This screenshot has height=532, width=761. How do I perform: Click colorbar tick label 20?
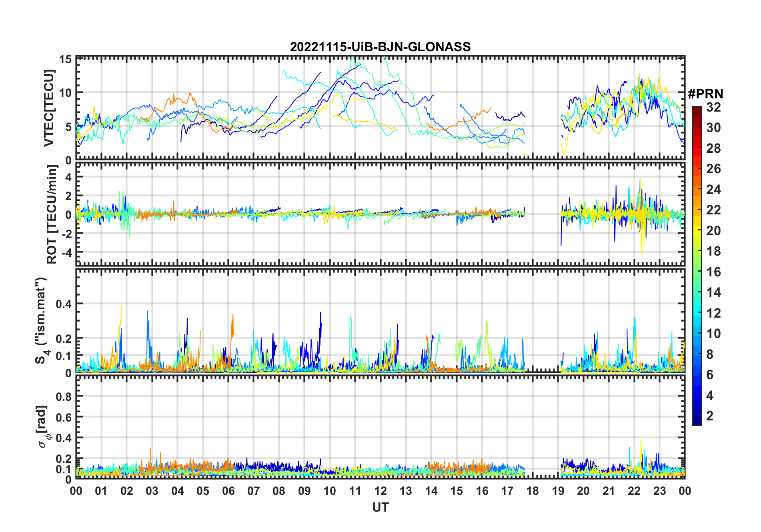pyautogui.click(x=713, y=230)
